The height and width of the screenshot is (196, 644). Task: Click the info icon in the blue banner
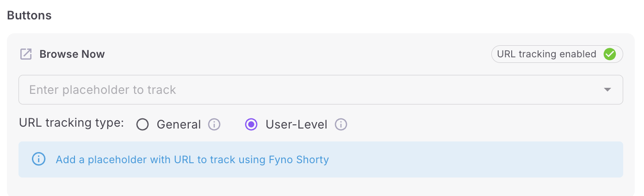click(38, 159)
